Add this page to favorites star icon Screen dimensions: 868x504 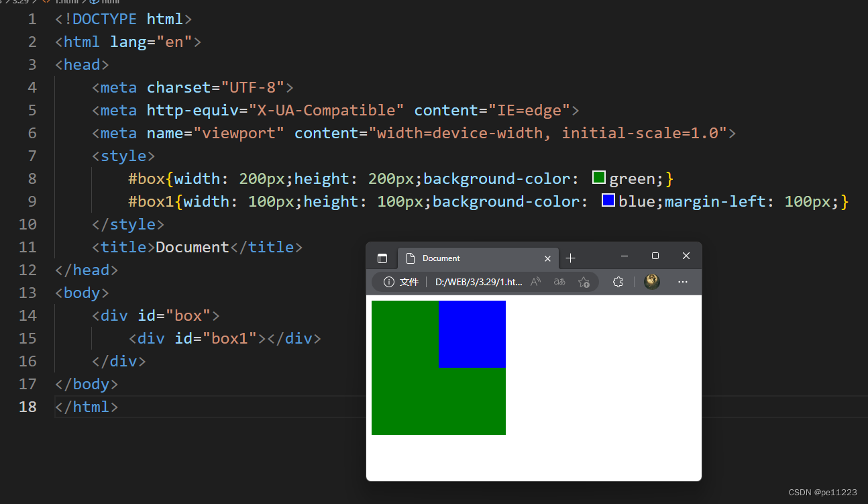(584, 282)
